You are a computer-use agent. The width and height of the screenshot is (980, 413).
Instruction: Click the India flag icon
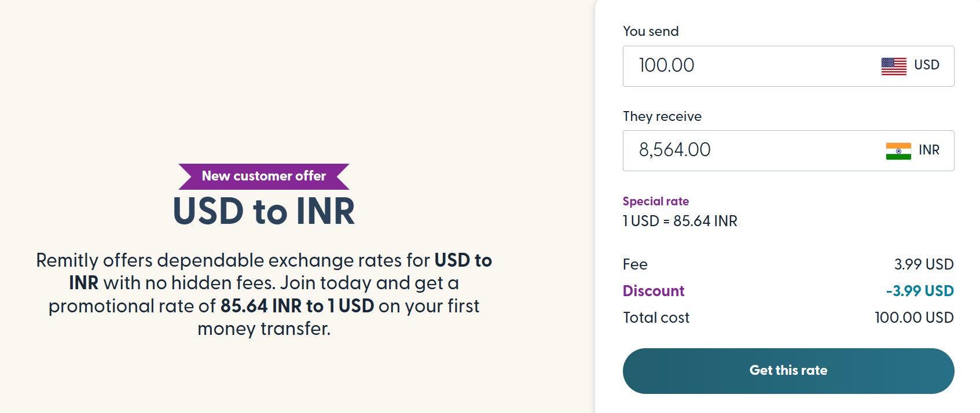tap(897, 151)
